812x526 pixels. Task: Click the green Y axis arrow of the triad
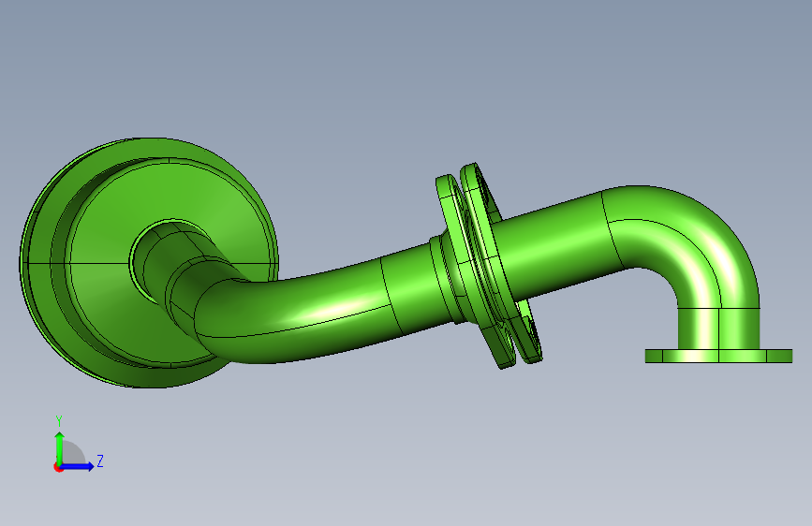(59, 448)
